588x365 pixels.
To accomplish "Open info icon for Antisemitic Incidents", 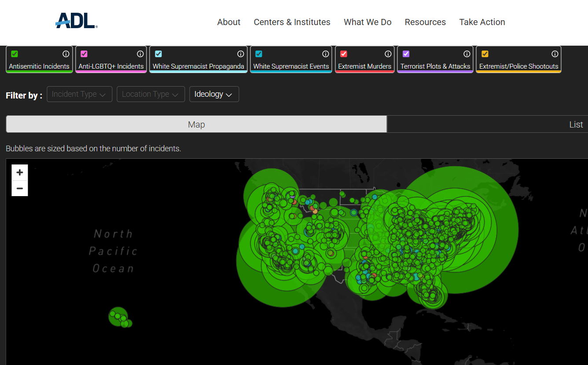I will point(66,54).
